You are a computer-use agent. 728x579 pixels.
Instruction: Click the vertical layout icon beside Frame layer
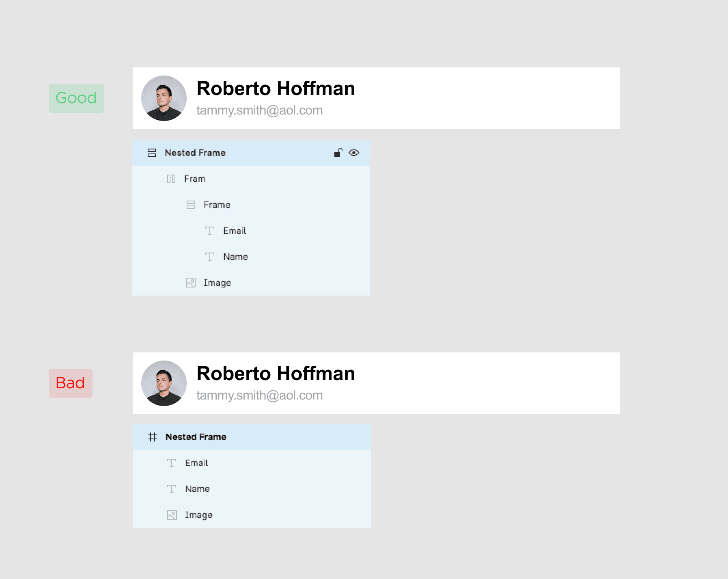191,205
